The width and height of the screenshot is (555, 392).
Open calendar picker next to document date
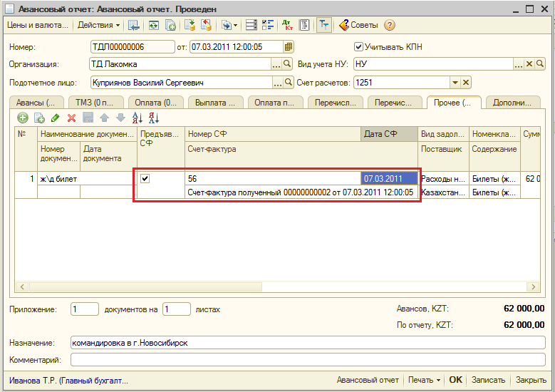289,47
